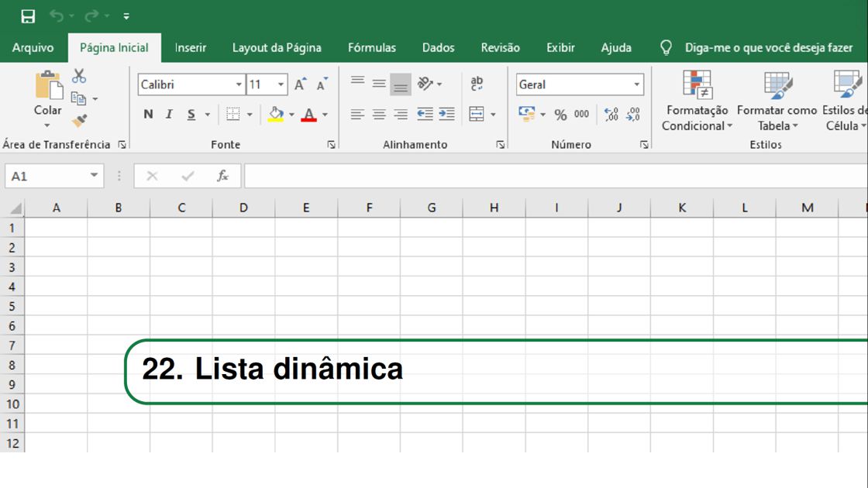Increase font size with the large A

coord(300,84)
